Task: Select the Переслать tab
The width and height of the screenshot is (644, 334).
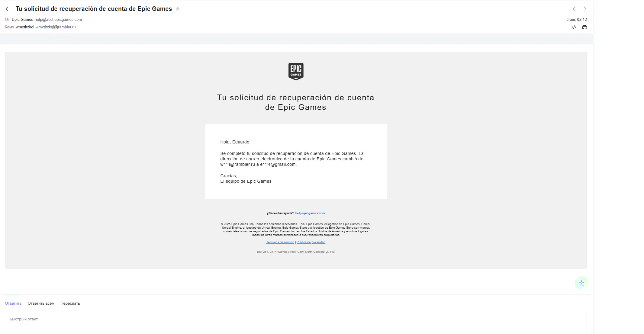Action: tap(70, 303)
